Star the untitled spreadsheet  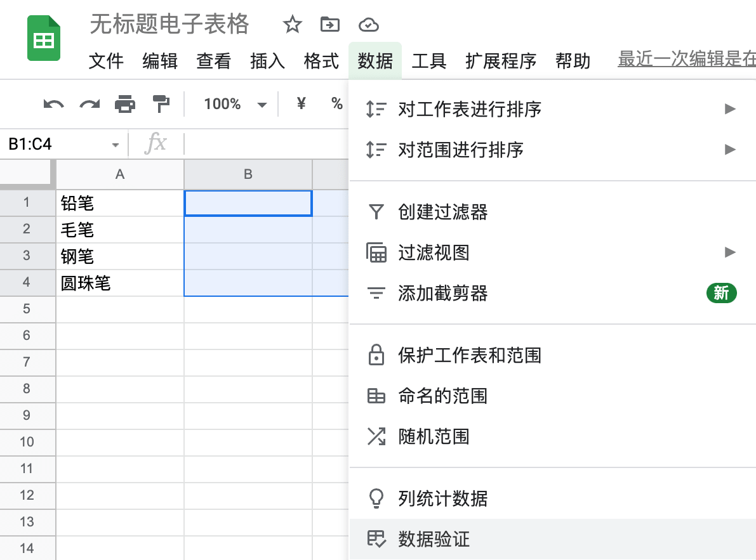coord(292,24)
